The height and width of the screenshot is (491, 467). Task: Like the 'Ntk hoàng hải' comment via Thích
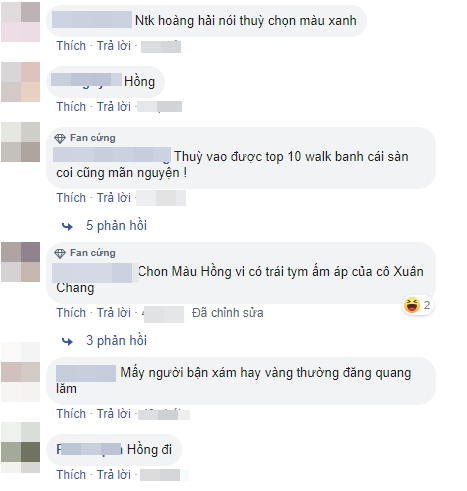71,46
